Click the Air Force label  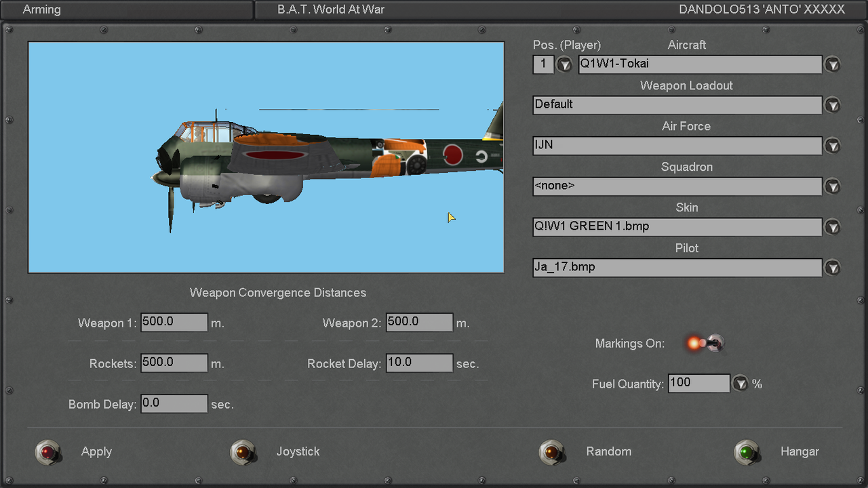686,126
